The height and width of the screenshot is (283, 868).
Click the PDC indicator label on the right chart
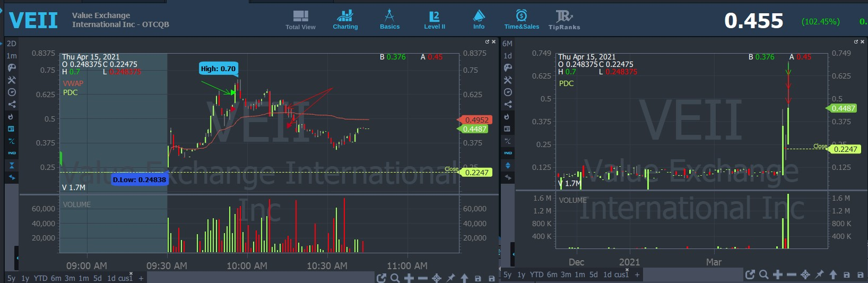(x=566, y=83)
